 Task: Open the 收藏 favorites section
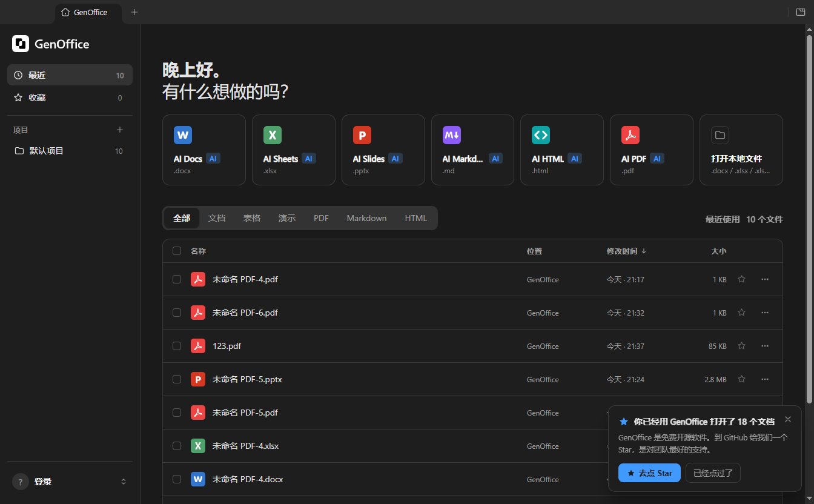[x=70, y=98]
